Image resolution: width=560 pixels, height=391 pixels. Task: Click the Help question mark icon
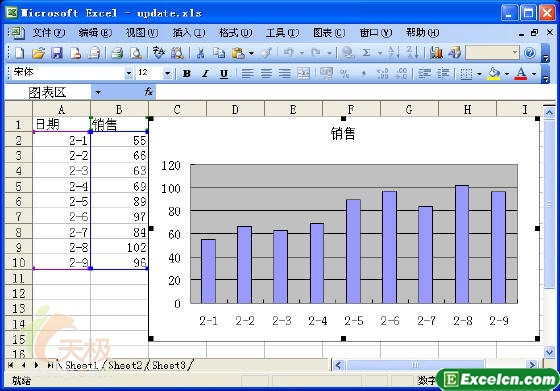530,53
